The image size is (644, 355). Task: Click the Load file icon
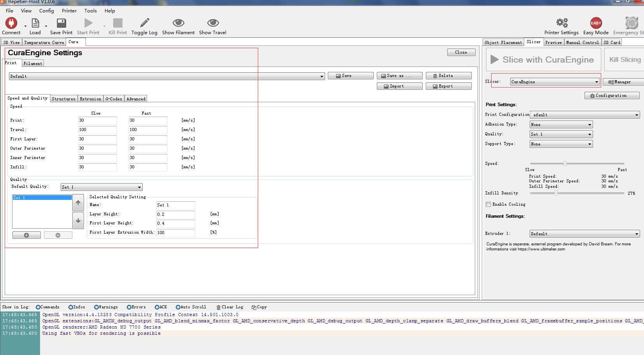(35, 23)
